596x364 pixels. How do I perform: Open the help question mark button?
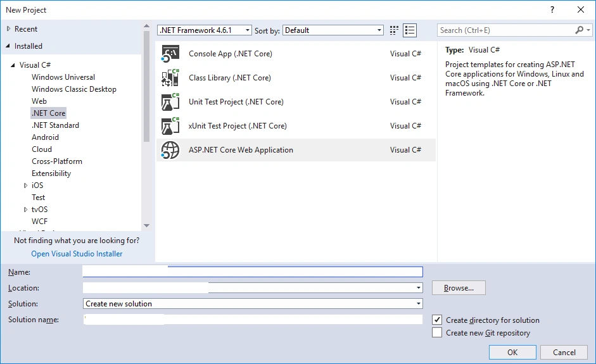552,10
